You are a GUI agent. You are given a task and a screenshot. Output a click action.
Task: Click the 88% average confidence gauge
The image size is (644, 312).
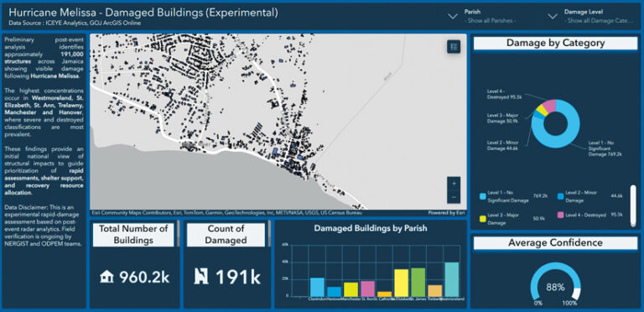(555, 283)
